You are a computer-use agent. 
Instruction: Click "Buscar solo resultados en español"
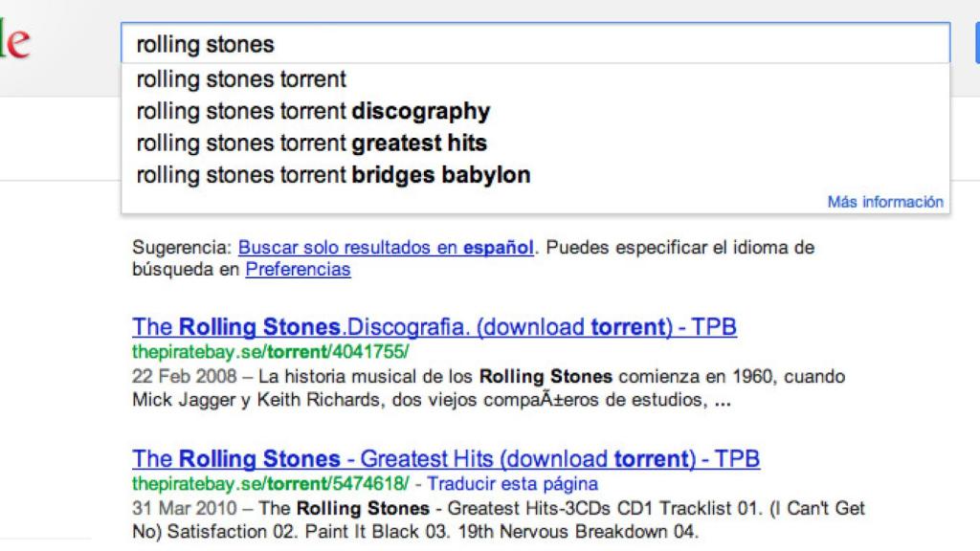point(386,248)
